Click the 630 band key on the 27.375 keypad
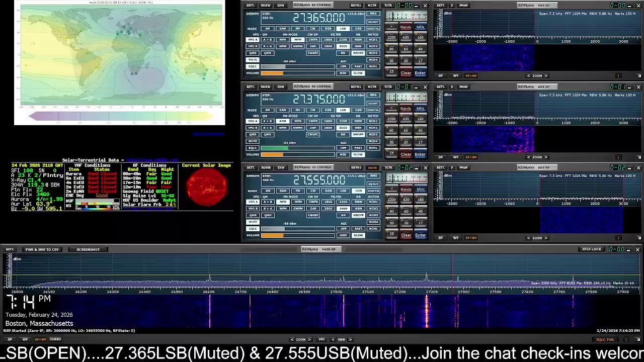 point(406,119)
